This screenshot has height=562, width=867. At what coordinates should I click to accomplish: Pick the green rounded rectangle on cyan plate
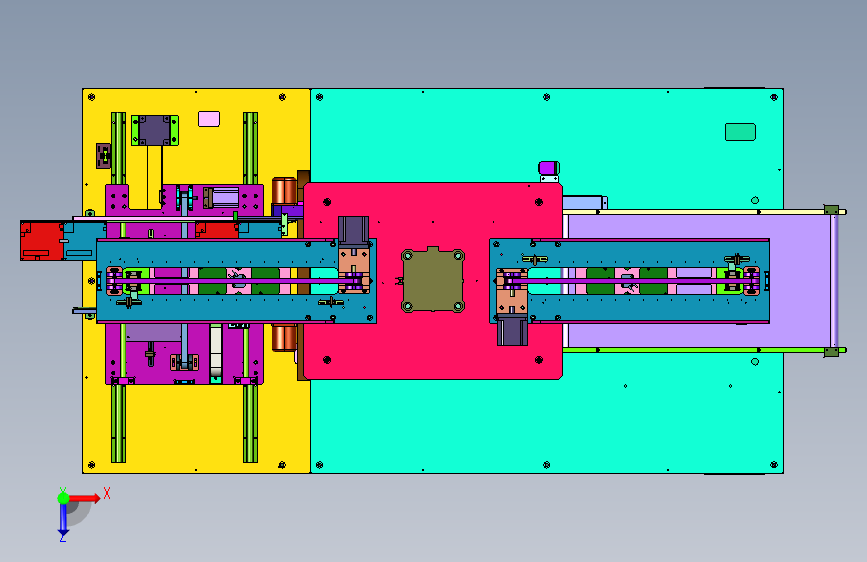pos(740,132)
